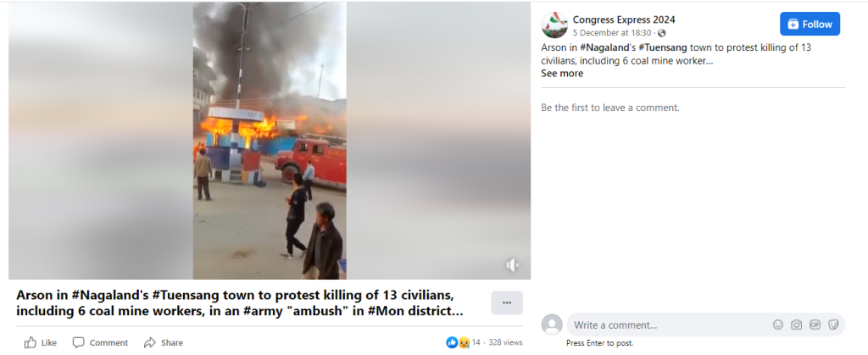
Task: Open the Congress Express 2024 page name
Action: coord(624,19)
